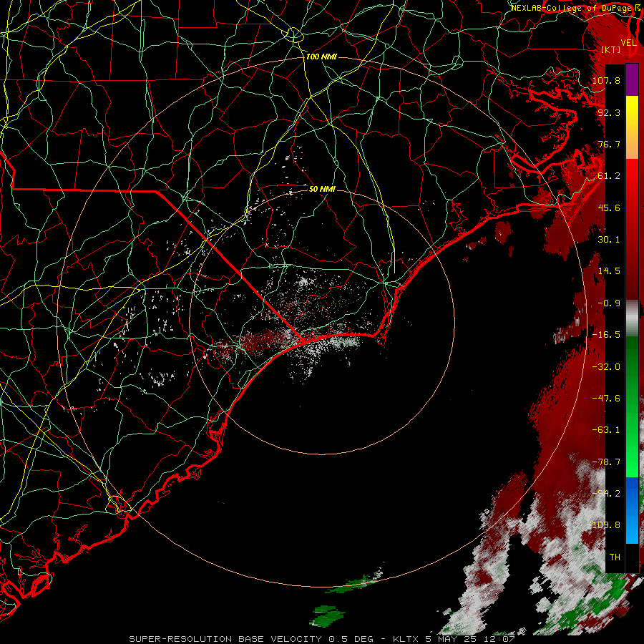
Task: Click the -47.6 velocity scale value
Action: (606, 399)
